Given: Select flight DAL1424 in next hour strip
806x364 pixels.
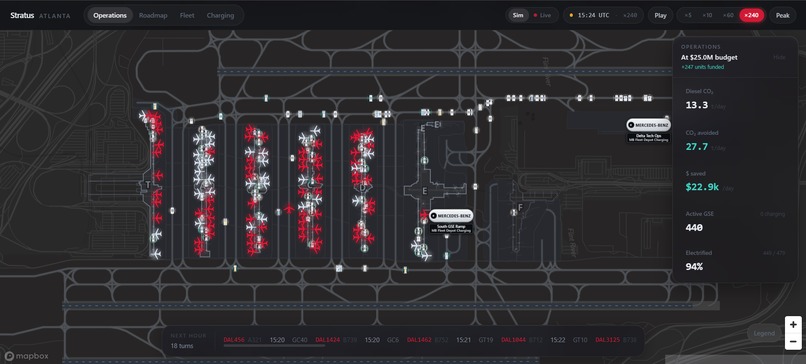Looking at the screenshot, I should point(327,340).
